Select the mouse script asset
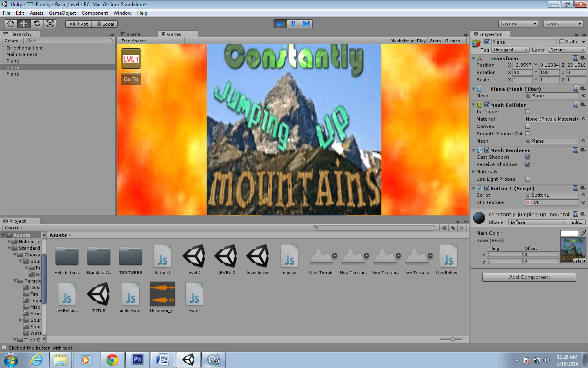The width and height of the screenshot is (588, 368). point(290,259)
